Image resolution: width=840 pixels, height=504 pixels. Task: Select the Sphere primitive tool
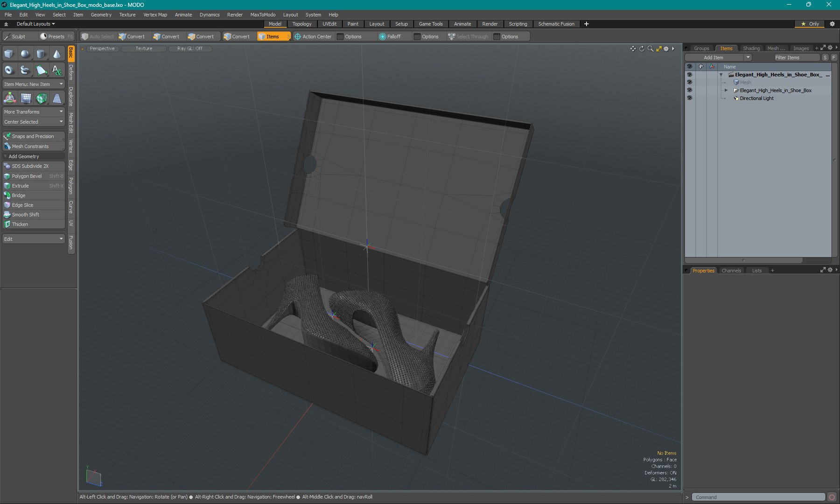click(x=25, y=54)
